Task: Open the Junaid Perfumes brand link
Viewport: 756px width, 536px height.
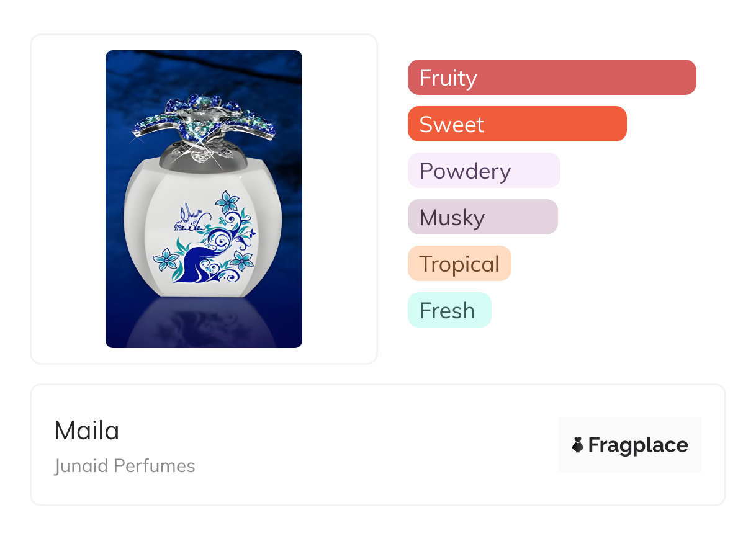Action: click(x=125, y=466)
